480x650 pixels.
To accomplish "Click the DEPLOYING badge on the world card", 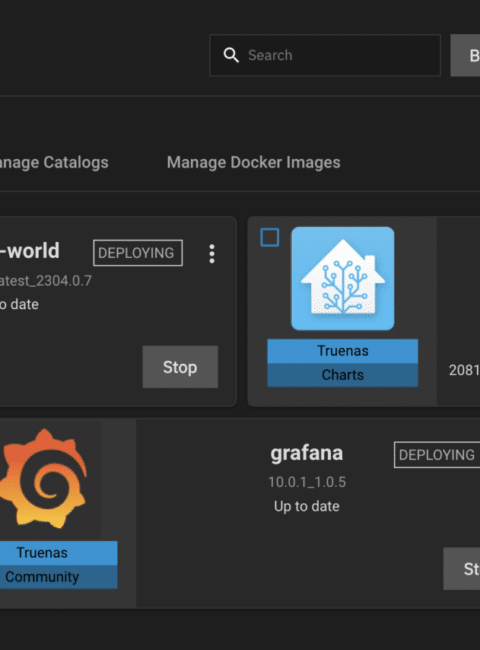I will (x=138, y=253).
